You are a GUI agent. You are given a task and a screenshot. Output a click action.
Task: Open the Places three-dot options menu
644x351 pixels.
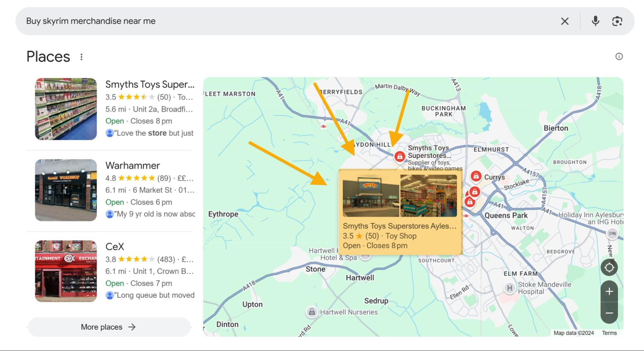click(x=82, y=57)
